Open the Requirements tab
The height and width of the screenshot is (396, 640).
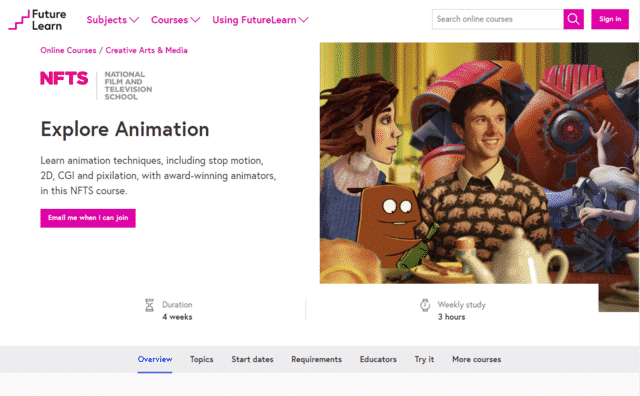[316, 359]
